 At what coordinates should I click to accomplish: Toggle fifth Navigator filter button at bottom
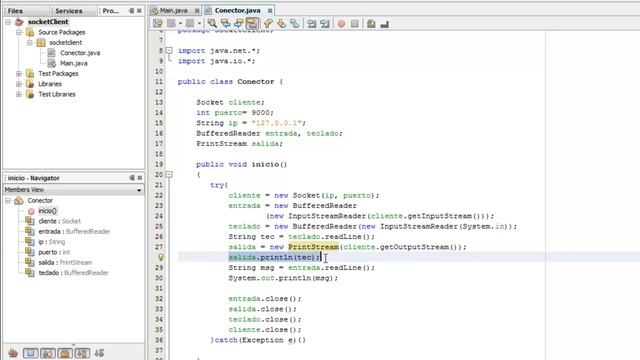coord(82,353)
